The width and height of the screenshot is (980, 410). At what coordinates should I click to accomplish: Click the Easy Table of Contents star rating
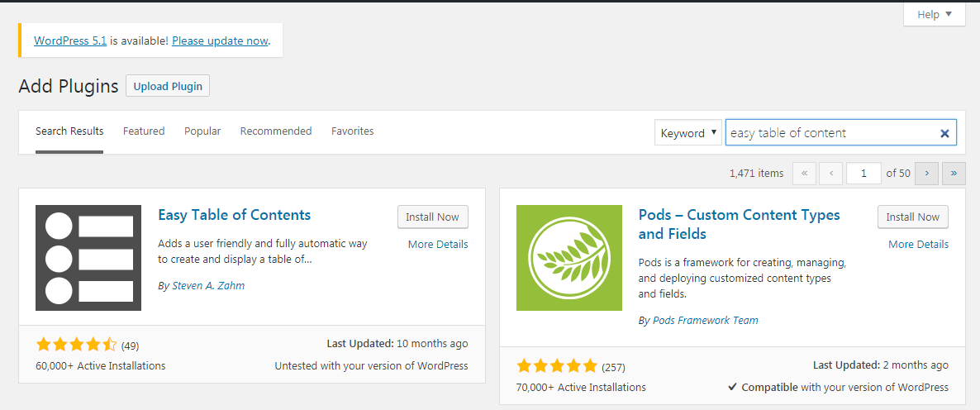76,345
